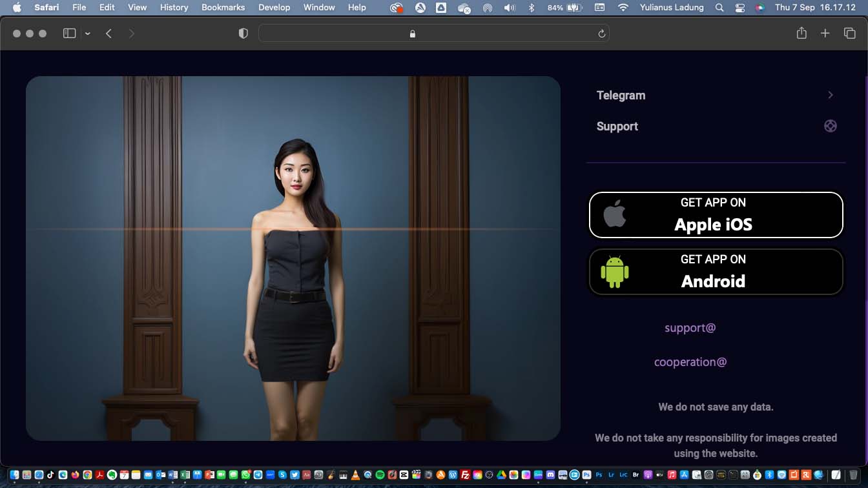Click the cooperation@ email link
The height and width of the screenshot is (488, 868).
(690, 362)
